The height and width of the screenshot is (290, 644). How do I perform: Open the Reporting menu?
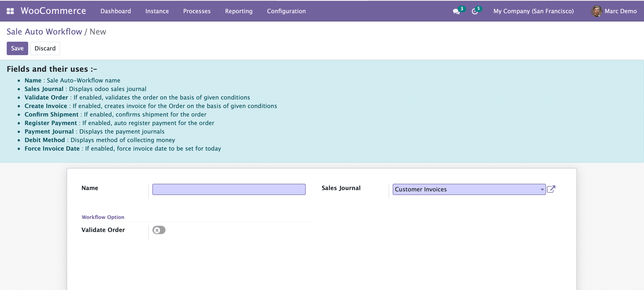tap(239, 11)
